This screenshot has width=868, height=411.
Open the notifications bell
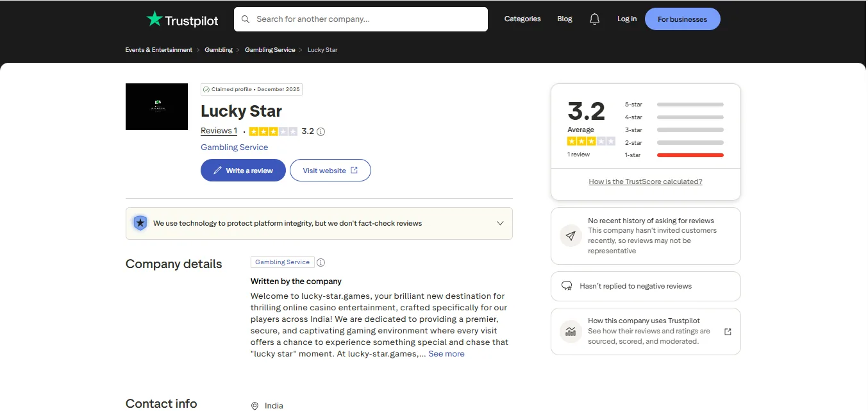click(594, 19)
